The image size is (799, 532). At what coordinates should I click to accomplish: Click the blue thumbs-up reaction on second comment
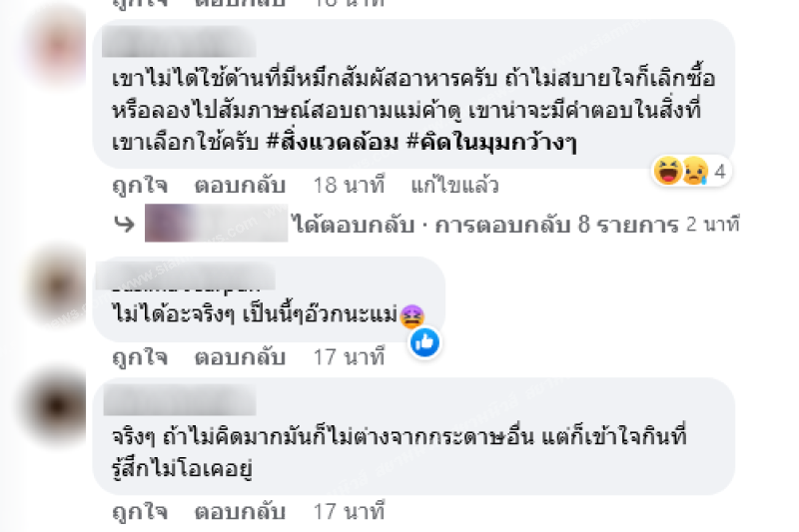424,342
